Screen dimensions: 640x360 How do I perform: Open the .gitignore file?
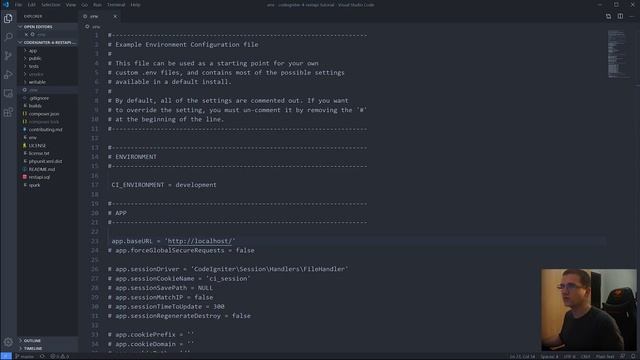pos(48,98)
